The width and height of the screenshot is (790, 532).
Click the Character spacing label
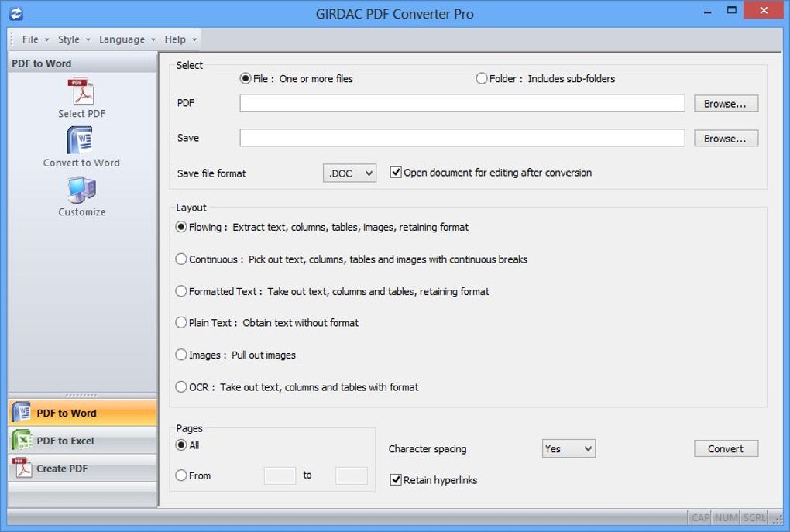(x=428, y=448)
